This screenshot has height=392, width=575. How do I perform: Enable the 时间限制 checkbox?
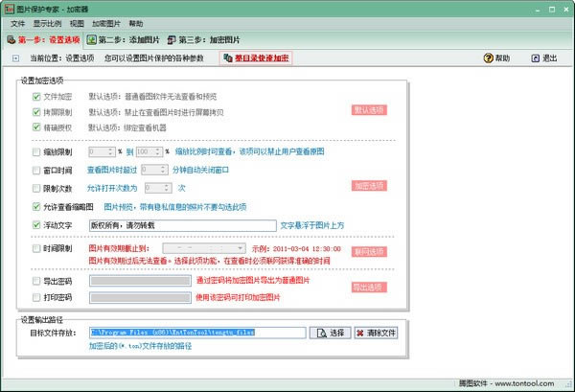[36, 248]
